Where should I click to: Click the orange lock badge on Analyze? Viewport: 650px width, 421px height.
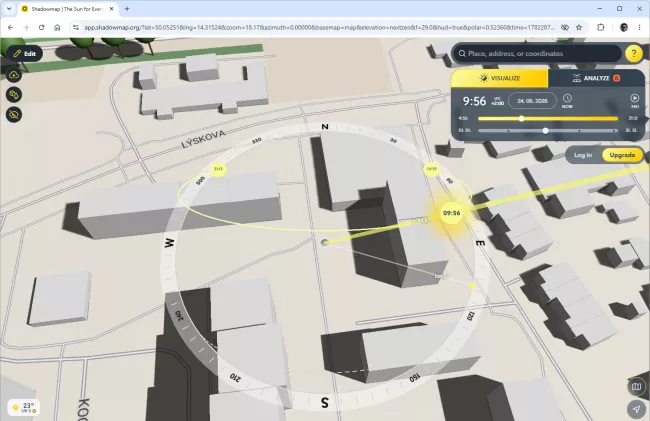click(616, 78)
